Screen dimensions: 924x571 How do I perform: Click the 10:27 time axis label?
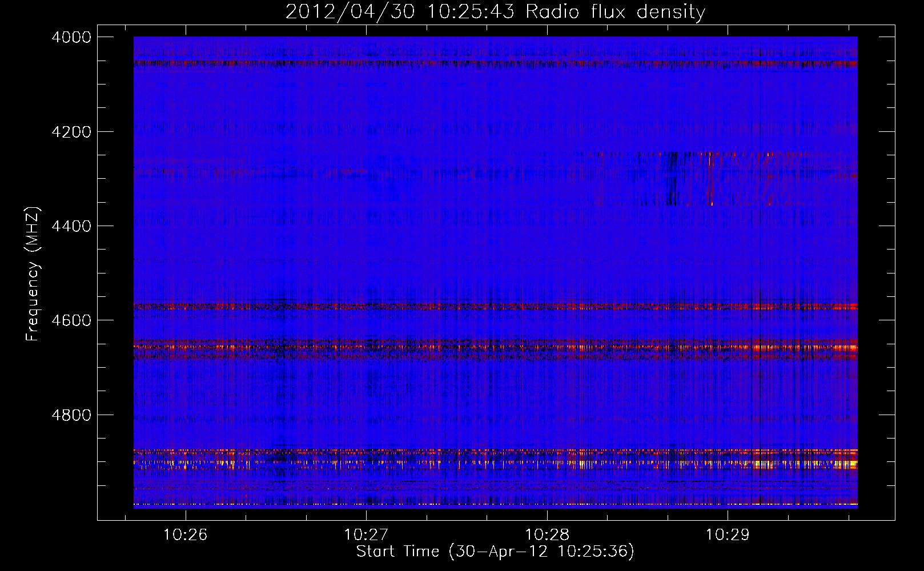tap(366, 535)
